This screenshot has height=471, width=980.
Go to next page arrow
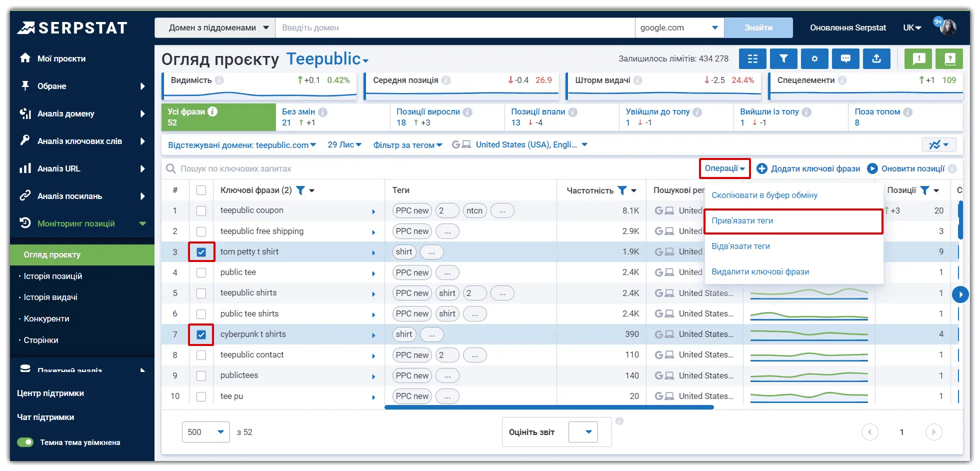(933, 432)
